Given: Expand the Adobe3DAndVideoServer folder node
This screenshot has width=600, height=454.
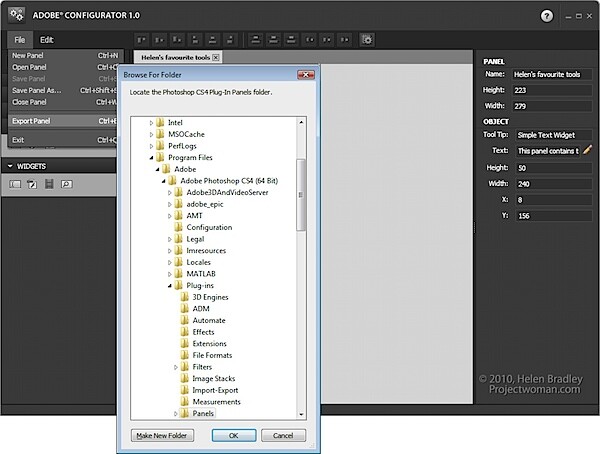Looking at the screenshot, I should point(170,193).
